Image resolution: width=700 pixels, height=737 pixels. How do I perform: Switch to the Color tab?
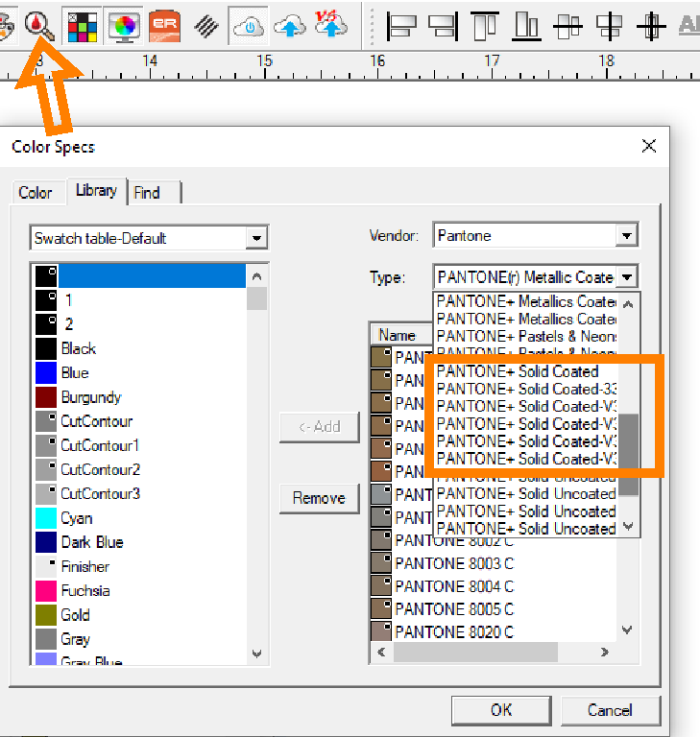(36, 193)
